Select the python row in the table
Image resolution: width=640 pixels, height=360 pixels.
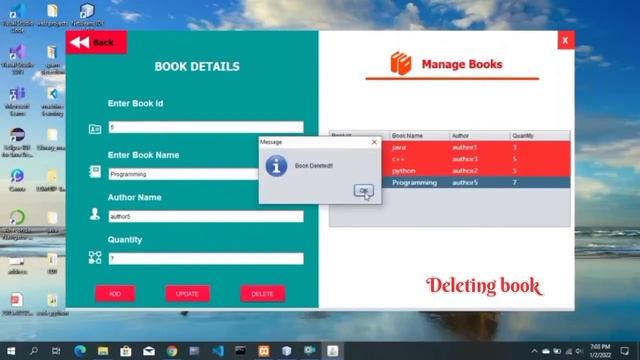(x=476, y=171)
